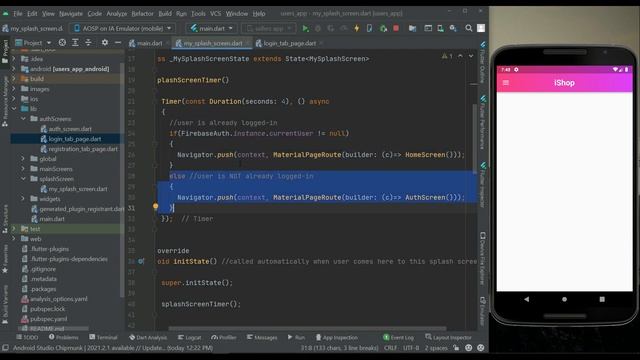Go to next highlighted error arrow
This screenshot has height=360, width=640.
[471, 56]
